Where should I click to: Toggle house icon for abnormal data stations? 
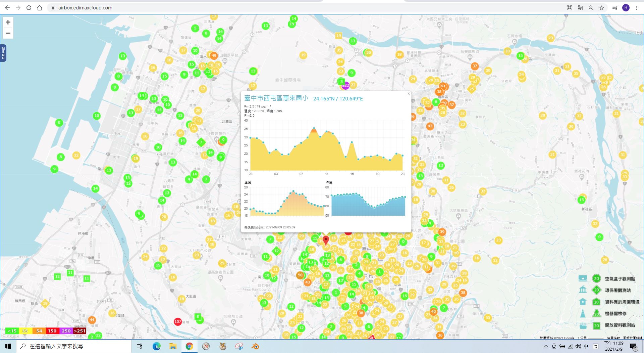tap(583, 302)
